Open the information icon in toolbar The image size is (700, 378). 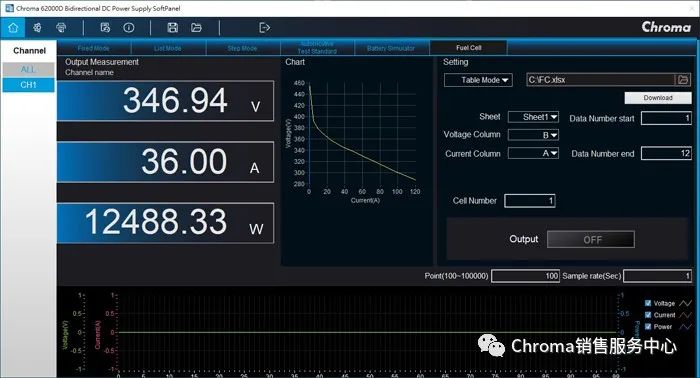click(x=129, y=28)
